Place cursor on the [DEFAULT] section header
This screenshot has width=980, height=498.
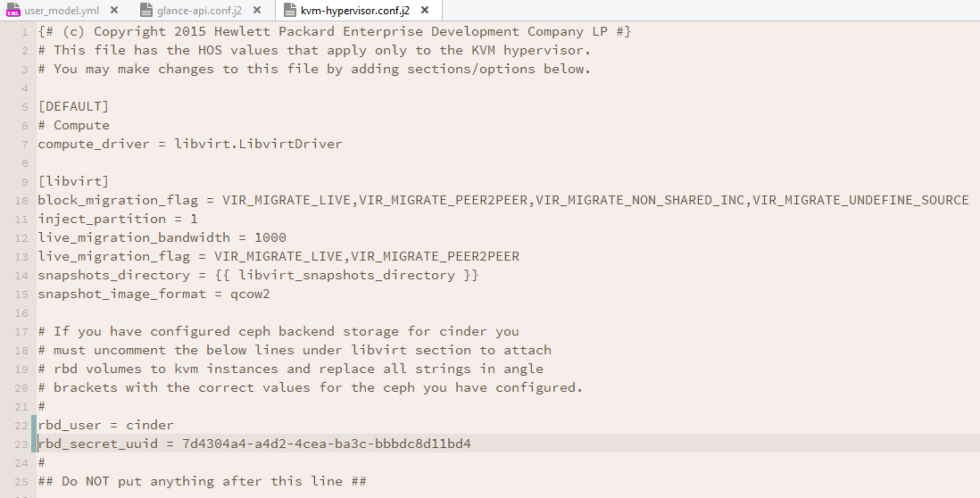click(73, 106)
